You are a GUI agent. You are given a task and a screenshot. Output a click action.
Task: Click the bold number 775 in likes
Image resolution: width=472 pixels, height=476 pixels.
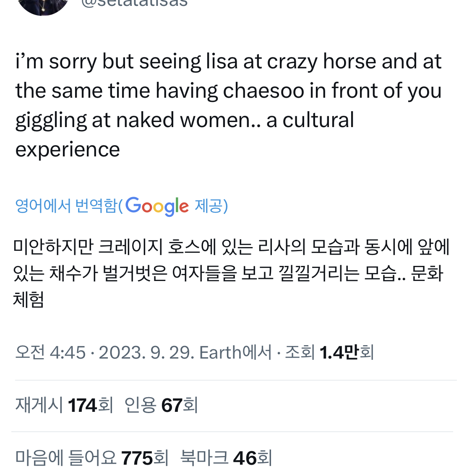[137, 458]
